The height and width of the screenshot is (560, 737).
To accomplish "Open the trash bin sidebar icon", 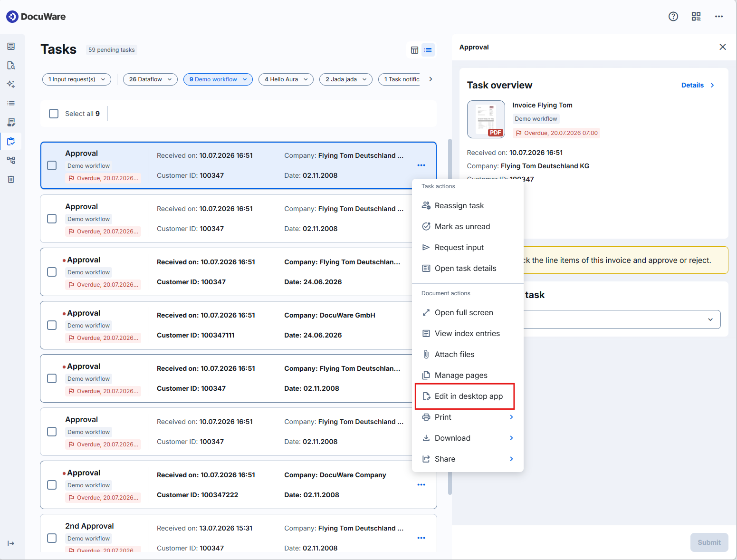I will pyautogui.click(x=11, y=179).
